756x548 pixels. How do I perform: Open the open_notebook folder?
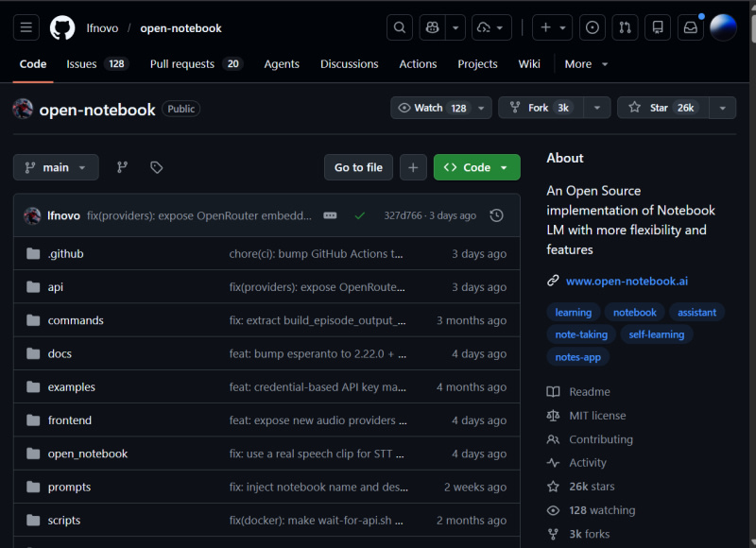coord(88,454)
